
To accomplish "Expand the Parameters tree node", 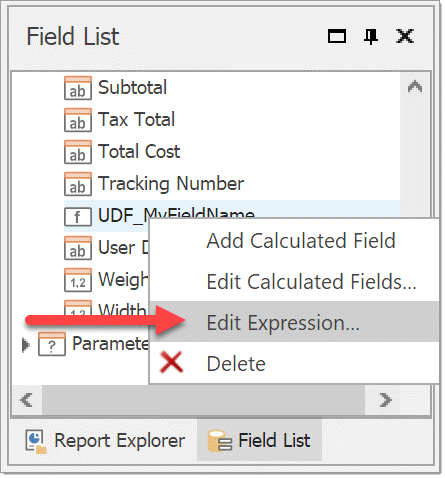I will point(25,345).
